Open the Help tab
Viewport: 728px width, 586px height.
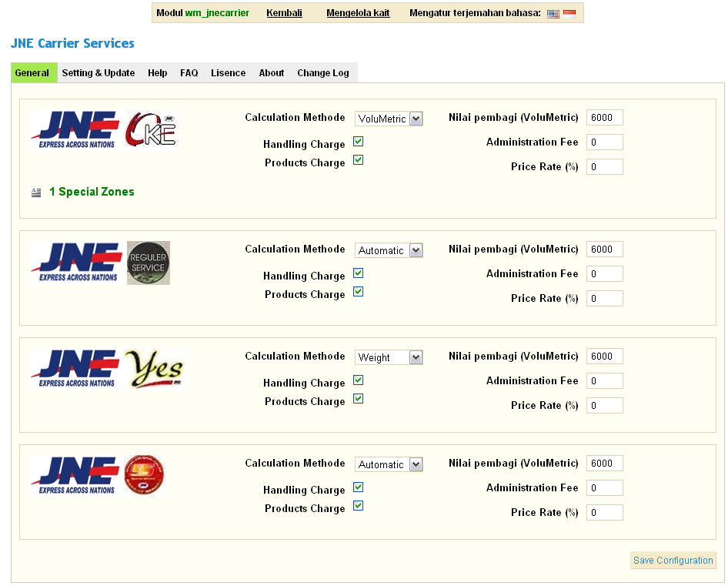158,73
